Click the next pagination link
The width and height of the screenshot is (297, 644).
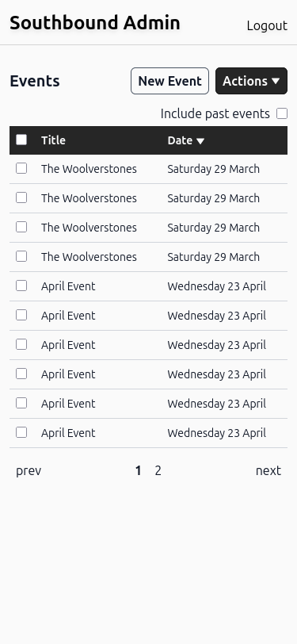point(268,470)
